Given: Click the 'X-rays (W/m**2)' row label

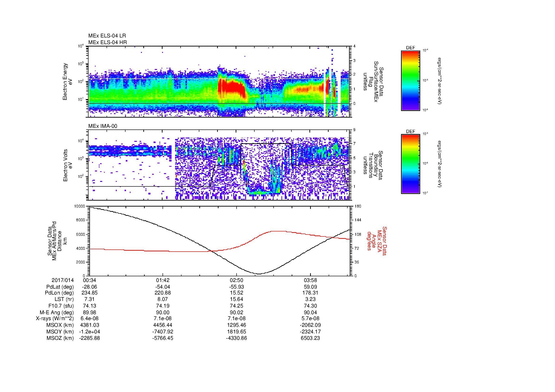Looking at the screenshot, I should [x=55, y=318].
